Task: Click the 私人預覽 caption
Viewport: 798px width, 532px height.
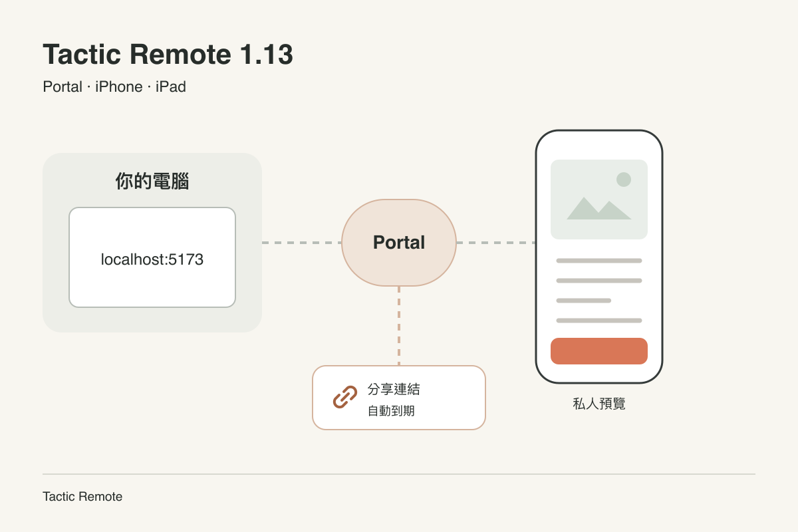Action: coord(599,404)
